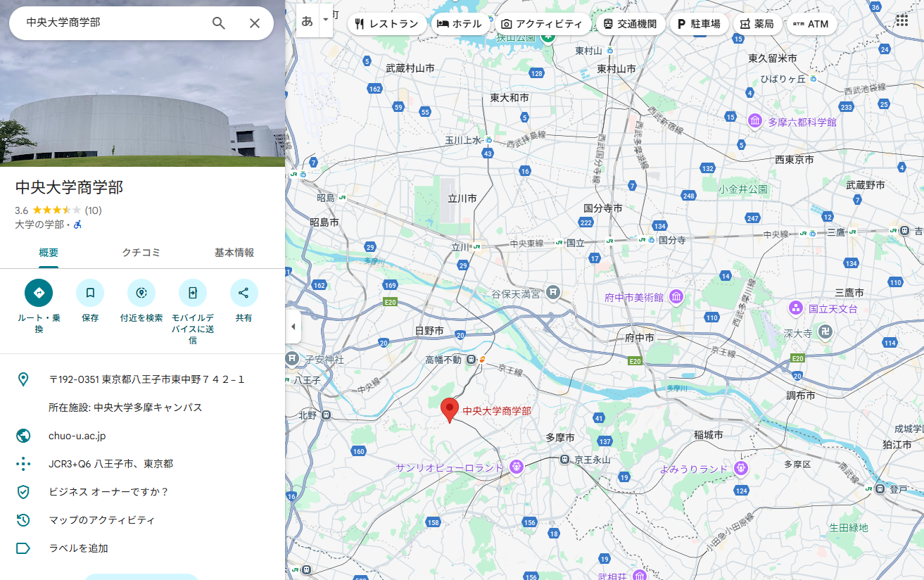Select the 概要 tab
Viewport: 924px width, 580px height.
tap(49, 253)
